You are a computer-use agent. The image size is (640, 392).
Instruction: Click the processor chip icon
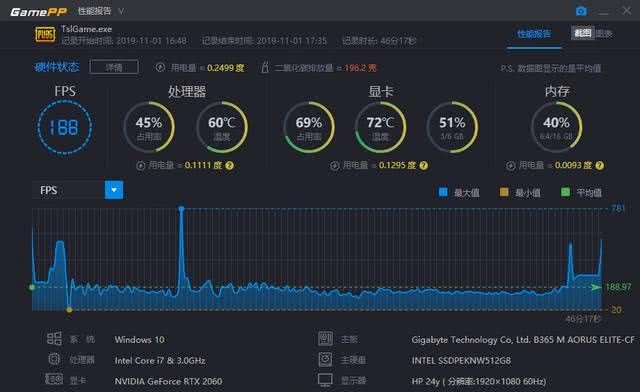(x=54, y=359)
